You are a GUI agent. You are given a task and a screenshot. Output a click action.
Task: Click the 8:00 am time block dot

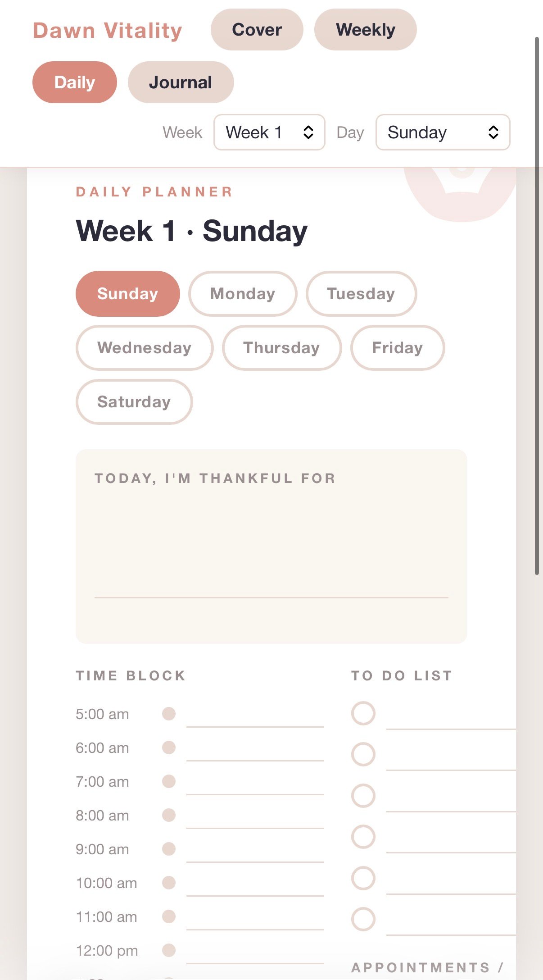point(169,815)
